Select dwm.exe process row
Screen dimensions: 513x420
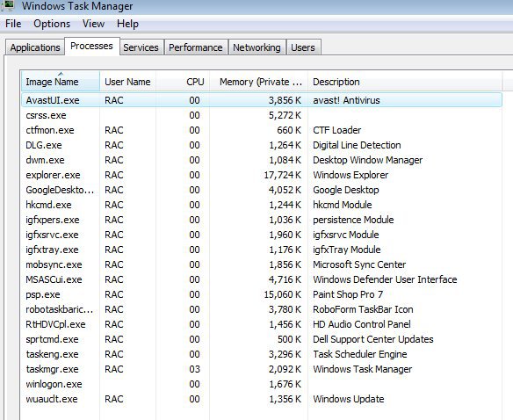click(x=262, y=160)
